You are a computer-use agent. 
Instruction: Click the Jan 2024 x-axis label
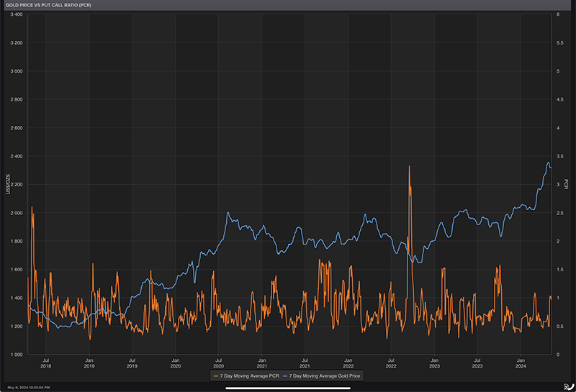click(x=521, y=363)
